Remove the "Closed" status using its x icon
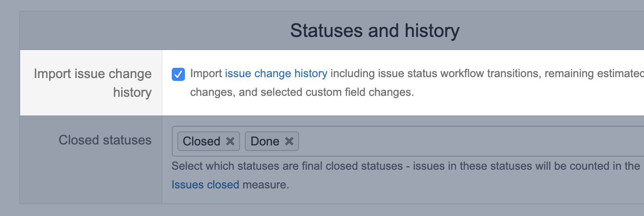The height and width of the screenshot is (216, 644). coord(230,141)
